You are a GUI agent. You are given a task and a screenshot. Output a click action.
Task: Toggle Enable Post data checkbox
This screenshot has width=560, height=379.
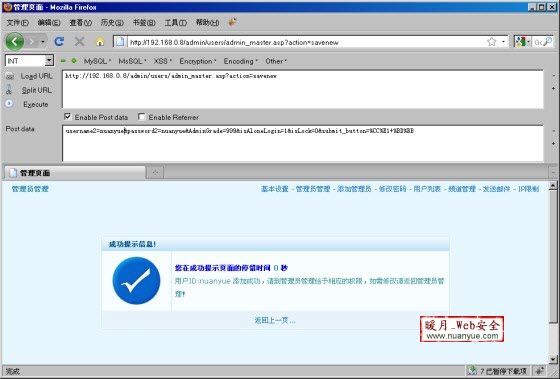coord(68,117)
